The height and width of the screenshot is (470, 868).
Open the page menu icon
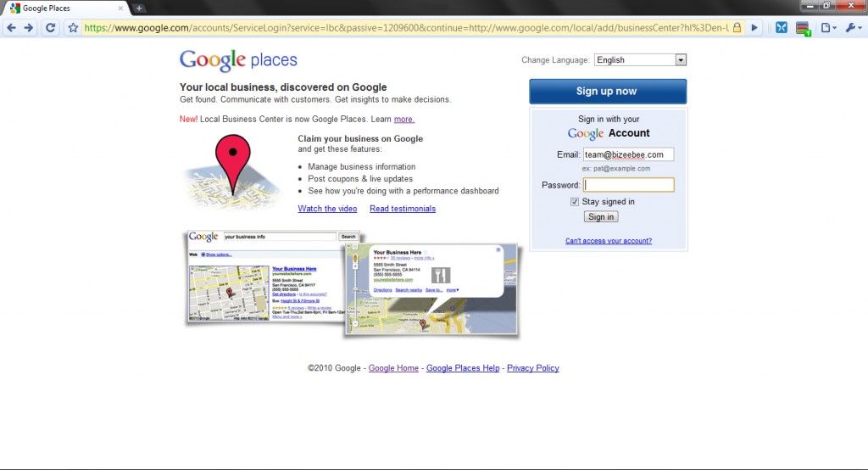click(828, 28)
